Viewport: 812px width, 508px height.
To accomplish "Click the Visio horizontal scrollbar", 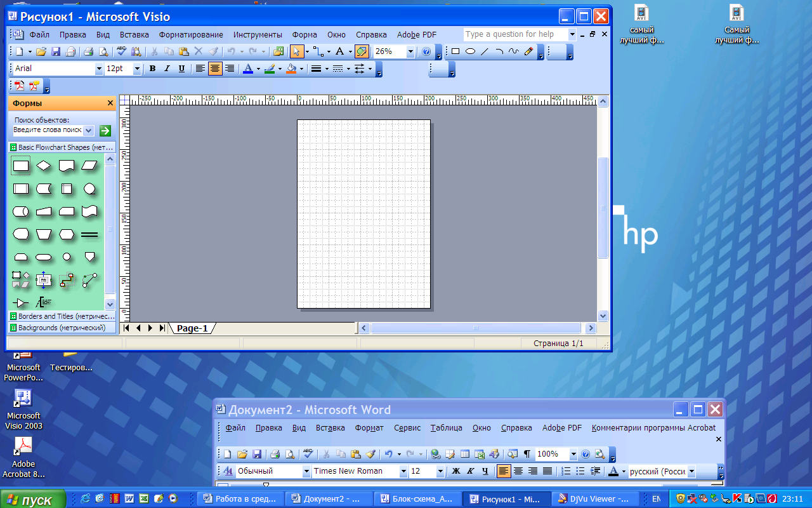I will click(476, 328).
